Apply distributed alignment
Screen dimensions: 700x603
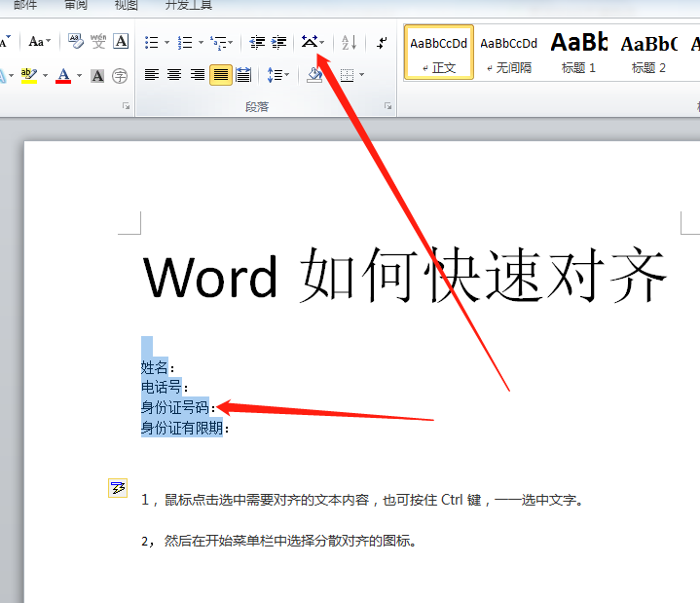coord(243,75)
